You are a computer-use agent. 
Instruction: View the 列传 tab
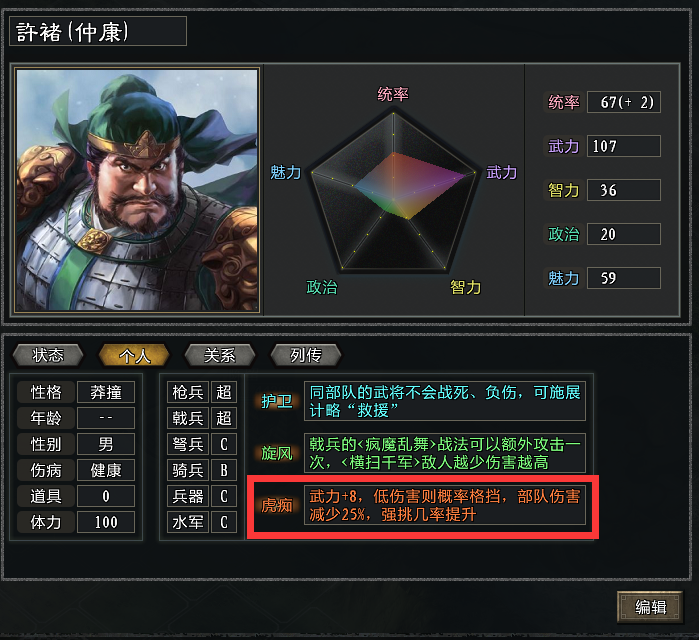306,355
